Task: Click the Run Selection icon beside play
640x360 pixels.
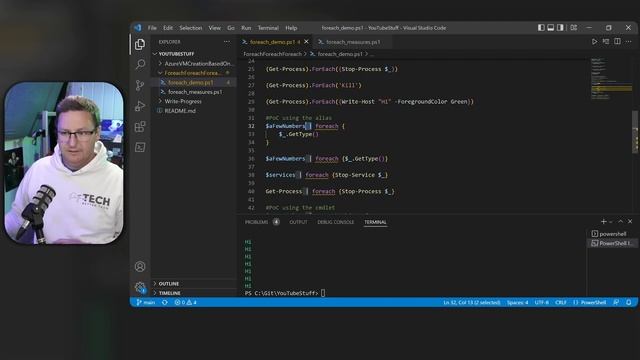Action: 606,42
